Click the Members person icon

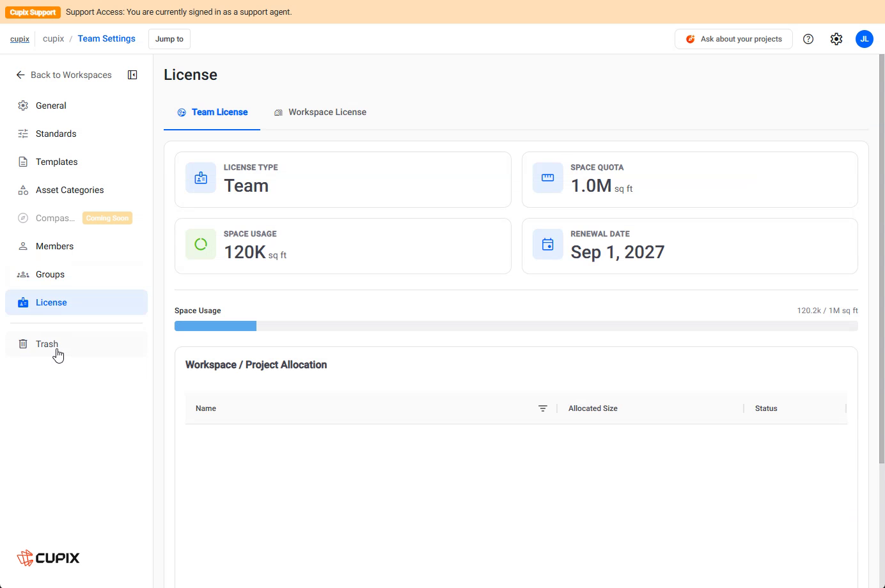click(23, 246)
